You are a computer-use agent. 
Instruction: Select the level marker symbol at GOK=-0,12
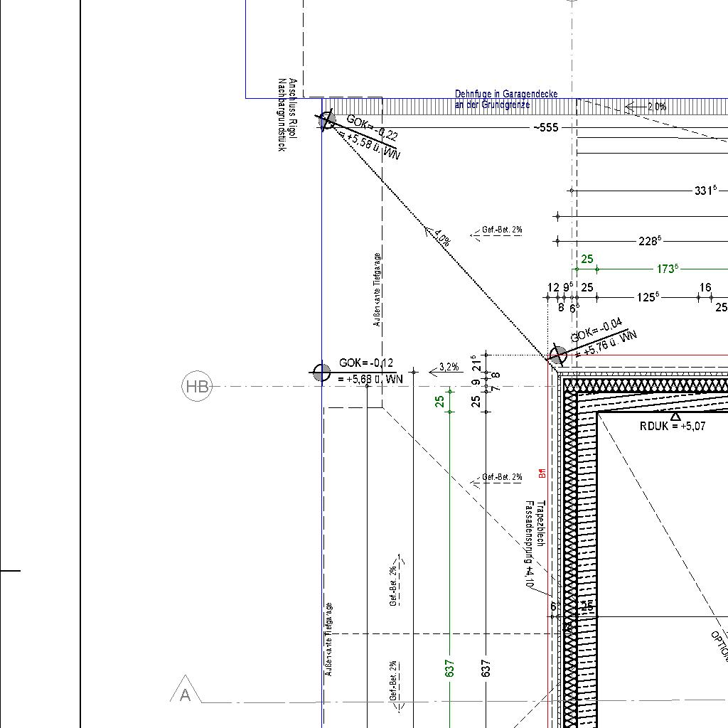pyautogui.click(x=321, y=372)
